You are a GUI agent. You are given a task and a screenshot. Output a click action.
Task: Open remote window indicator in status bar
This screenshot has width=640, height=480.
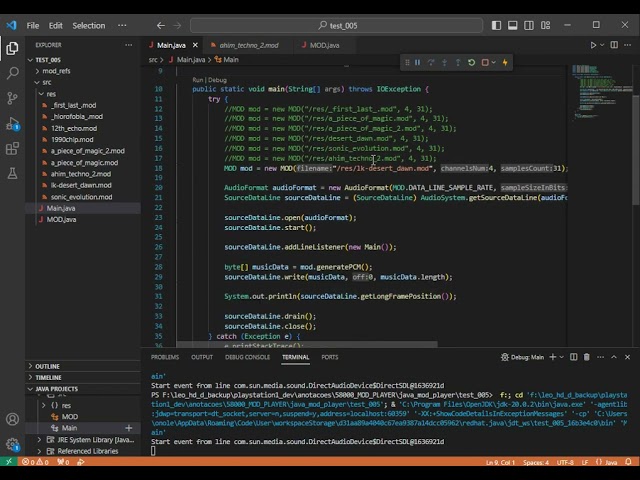click(9, 462)
